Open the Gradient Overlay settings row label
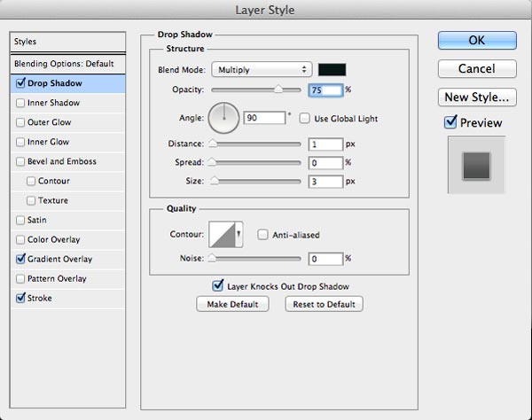532x420 pixels. point(59,260)
